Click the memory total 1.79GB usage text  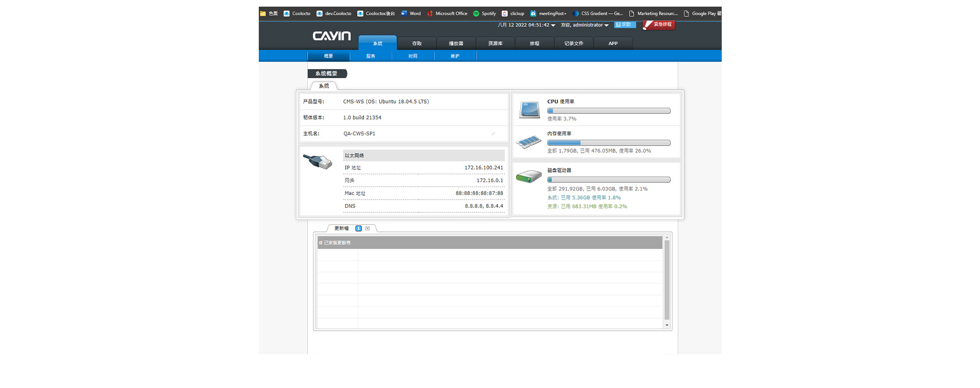(599, 151)
